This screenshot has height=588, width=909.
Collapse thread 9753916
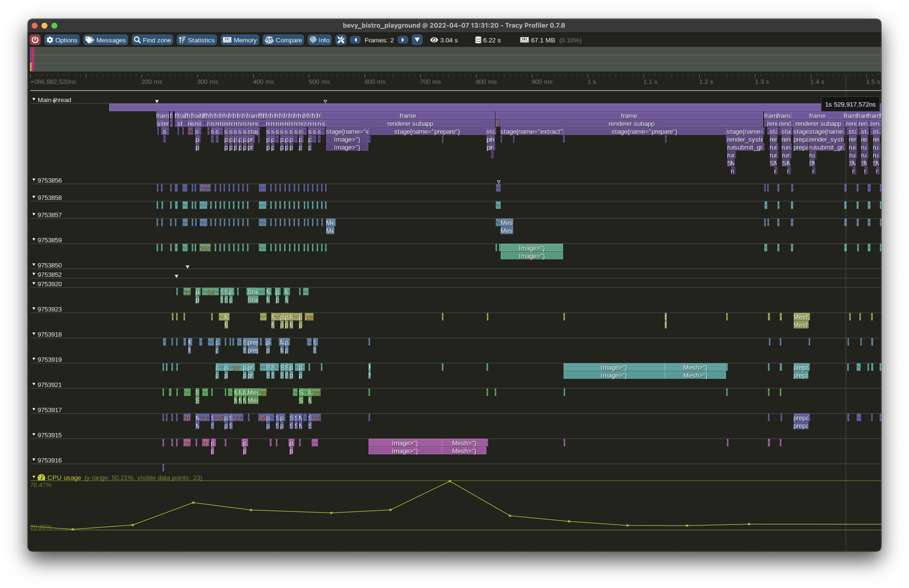click(x=34, y=460)
